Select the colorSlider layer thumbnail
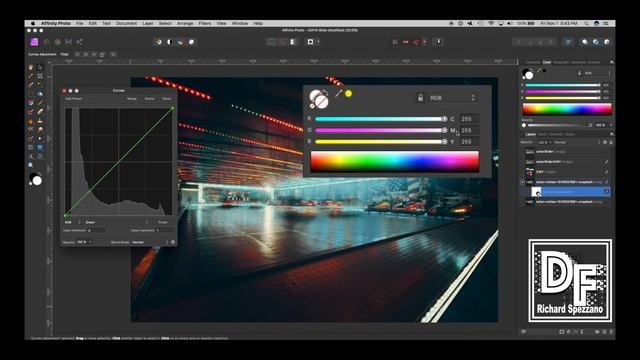The height and width of the screenshot is (360, 640). click(x=530, y=152)
